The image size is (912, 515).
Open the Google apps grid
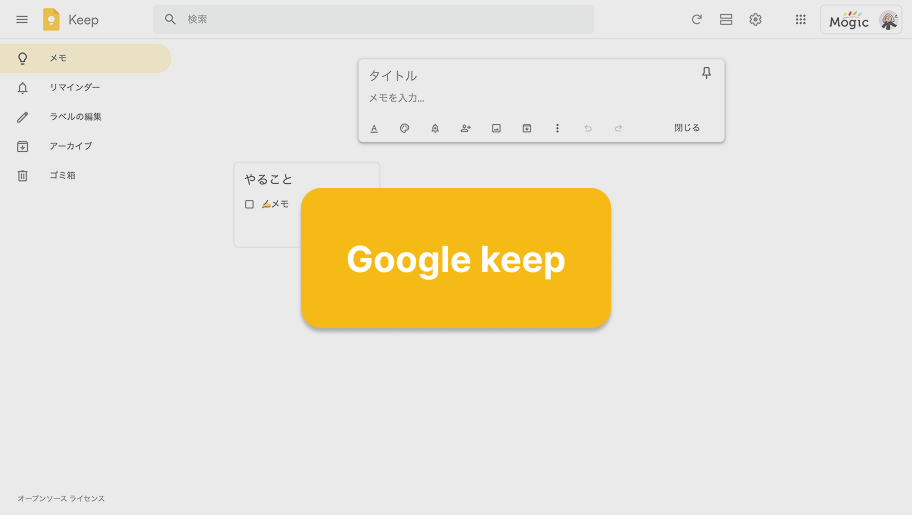click(x=800, y=19)
